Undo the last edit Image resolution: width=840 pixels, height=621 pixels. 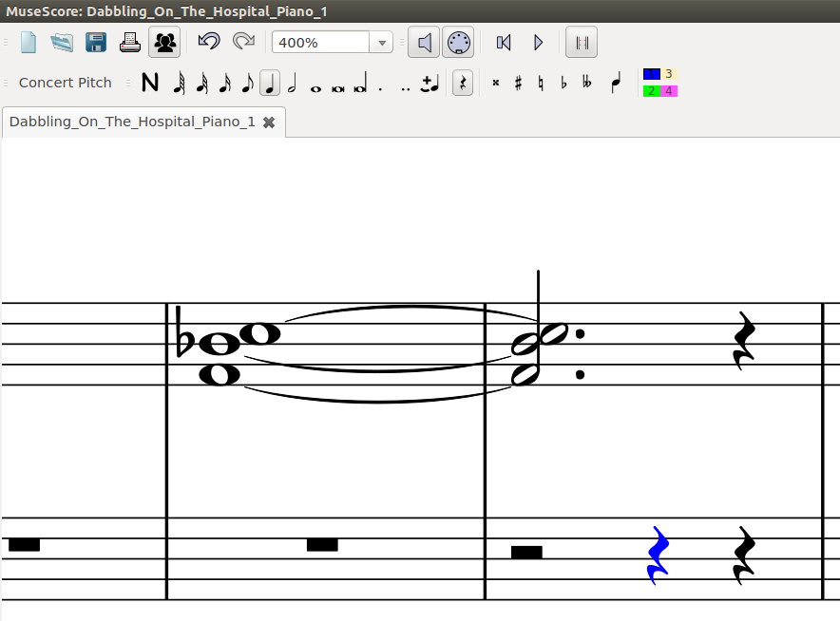(209, 42)
